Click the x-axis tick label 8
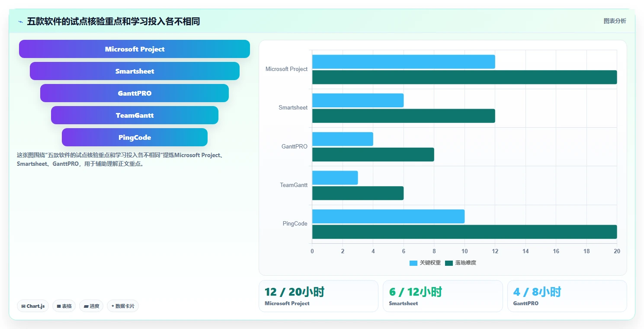 [x=434, y=251]
